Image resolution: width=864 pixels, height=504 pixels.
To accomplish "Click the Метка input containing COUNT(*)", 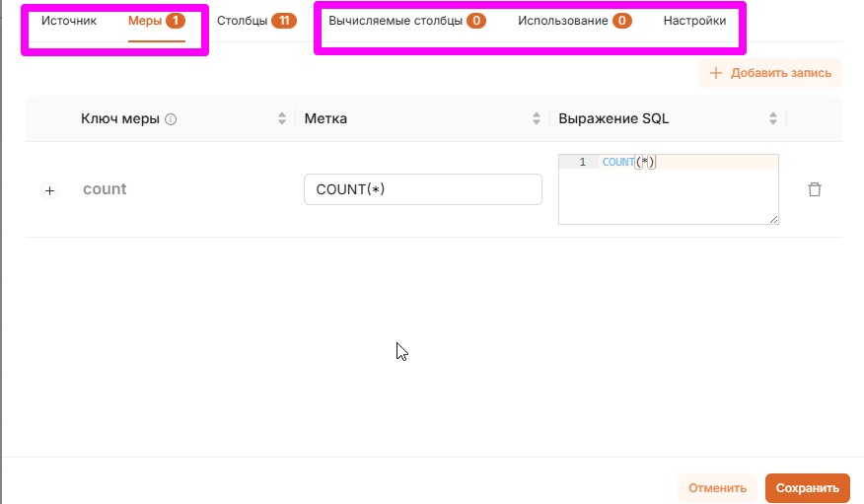I will tap(422, 189).
